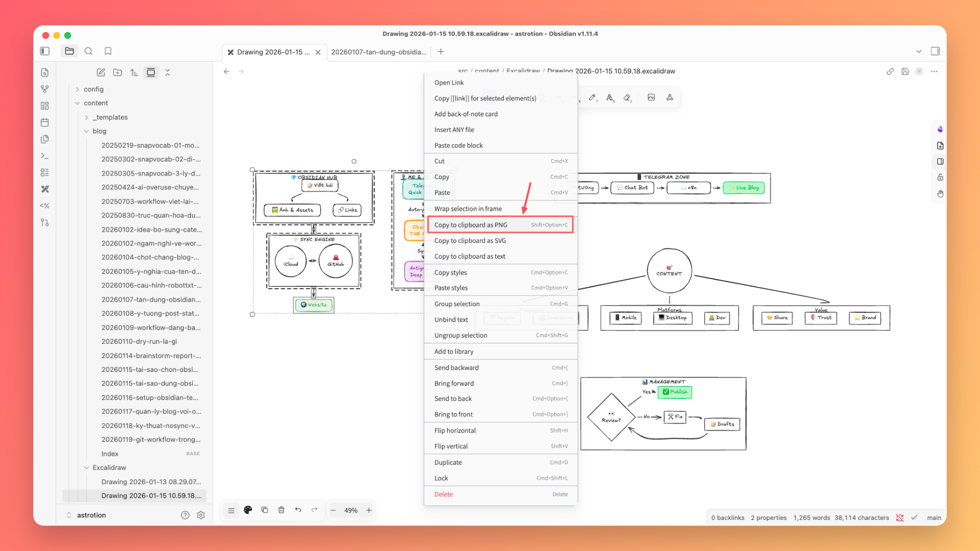Open the command palette terminal icon
Image resolution: width=980 pixels, height=551 pixels.
coord(45,156)
